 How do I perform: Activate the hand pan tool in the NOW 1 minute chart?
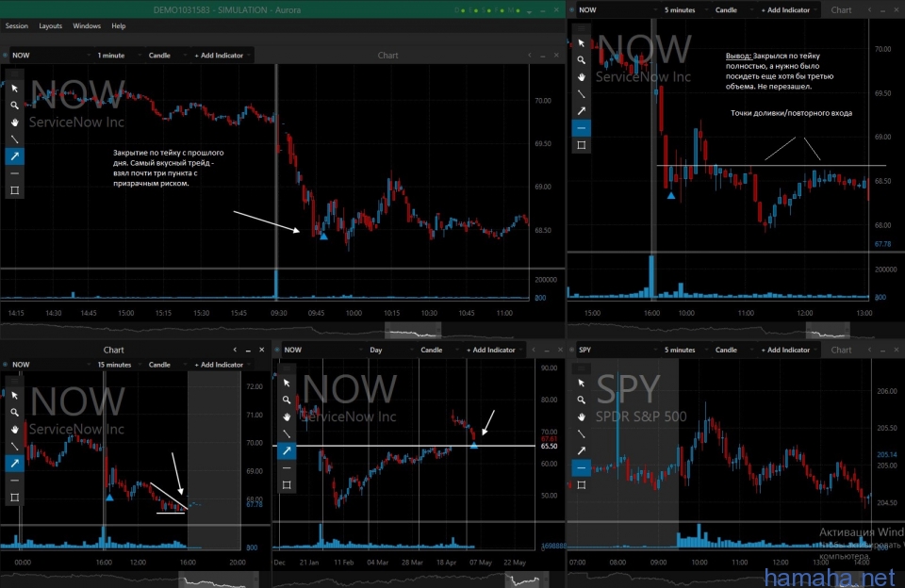click(15, 122)
